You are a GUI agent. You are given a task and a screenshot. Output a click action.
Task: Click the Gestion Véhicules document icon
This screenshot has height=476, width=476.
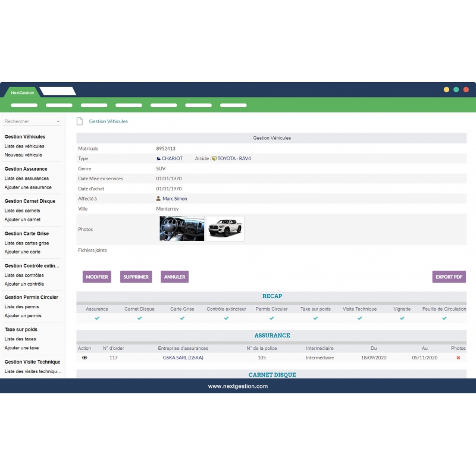[80, 121]
